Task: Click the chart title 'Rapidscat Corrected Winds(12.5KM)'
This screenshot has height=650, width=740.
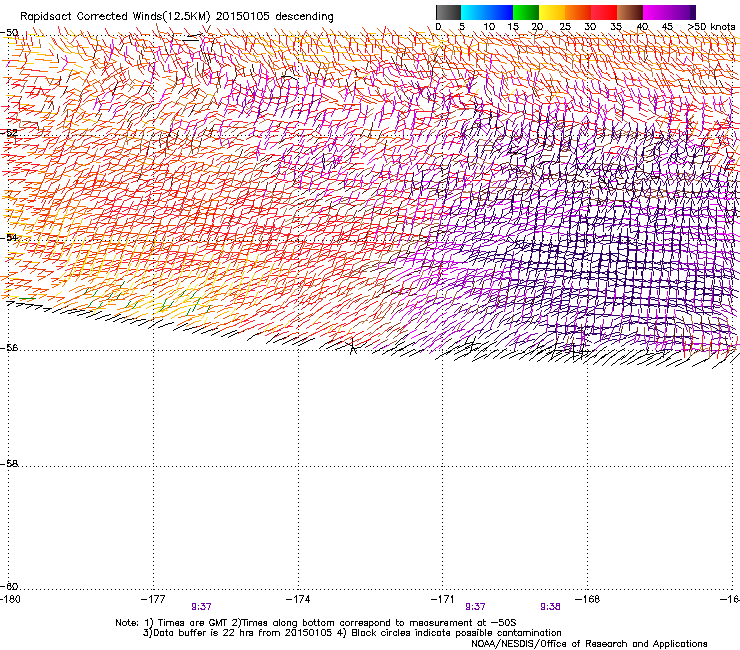Action: point(115,17)
